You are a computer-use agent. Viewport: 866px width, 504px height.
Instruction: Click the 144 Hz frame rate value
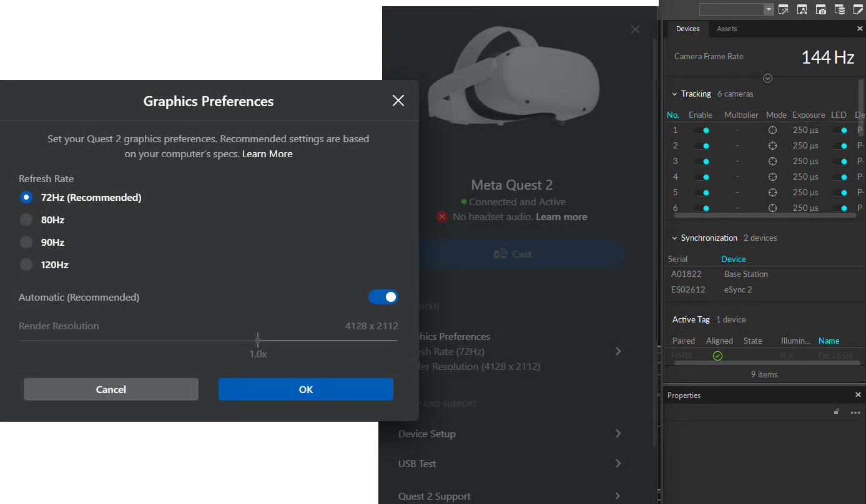point(828,57)
